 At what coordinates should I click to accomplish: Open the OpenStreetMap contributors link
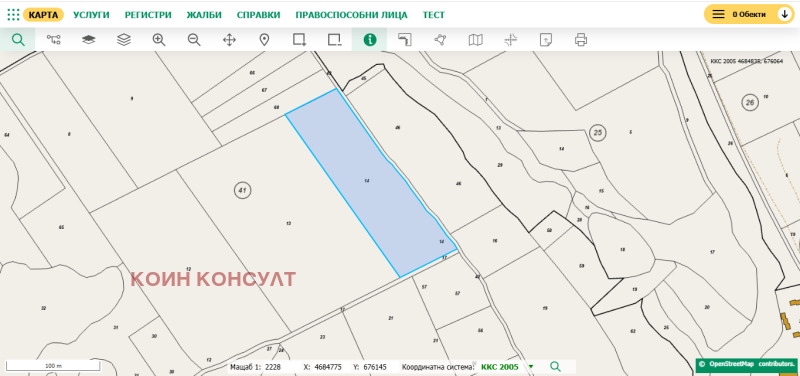746,364
